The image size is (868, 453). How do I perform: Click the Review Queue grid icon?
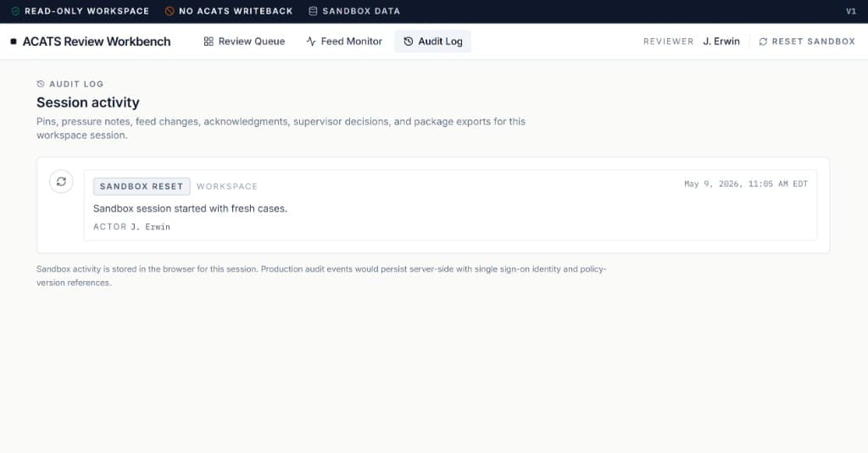(x=209, y=41)
